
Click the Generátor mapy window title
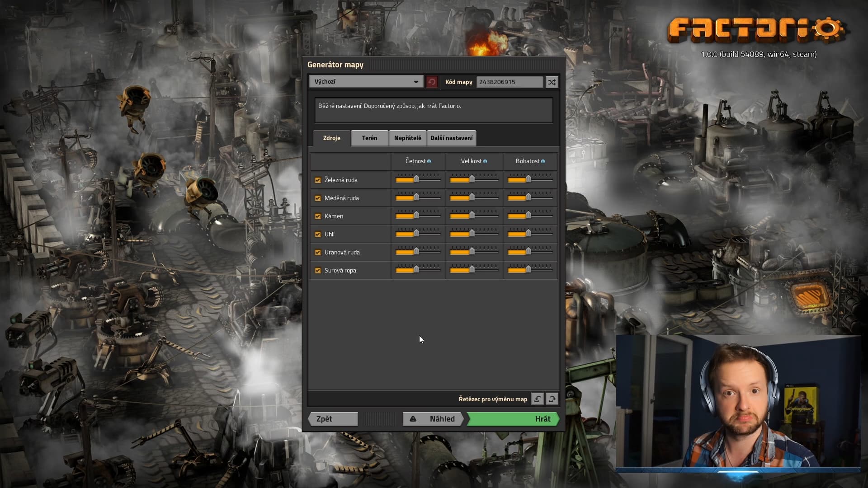(x=335, y=65)
